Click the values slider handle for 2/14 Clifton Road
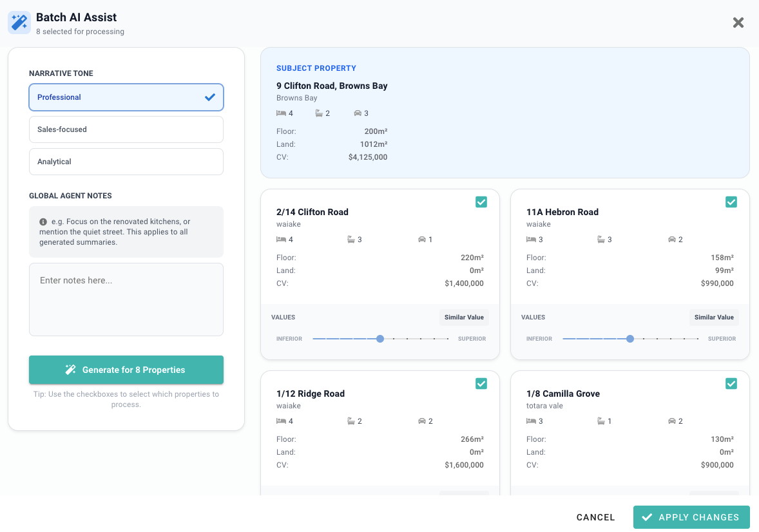The image size is (759, 532). (380, 339)
